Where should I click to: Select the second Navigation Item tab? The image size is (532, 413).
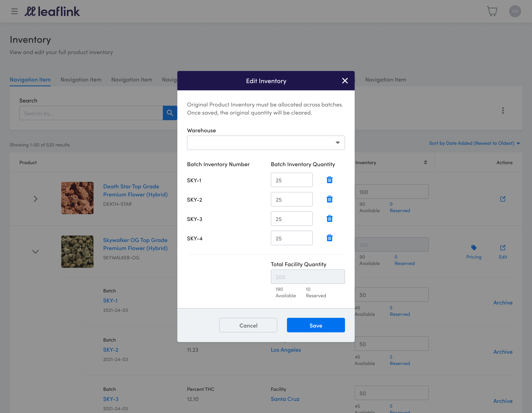[81, 80]
